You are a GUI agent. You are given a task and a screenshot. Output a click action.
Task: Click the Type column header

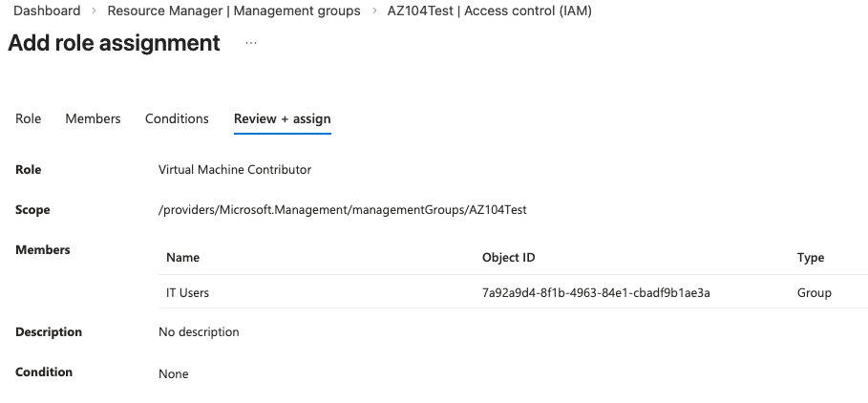click(x=811, y=258)
